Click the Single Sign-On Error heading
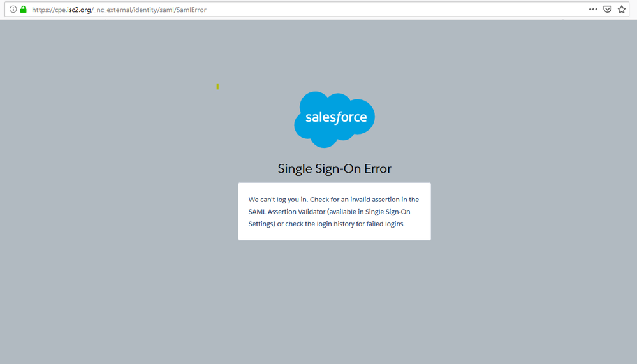The image size is (637, 364). [334, 169]
